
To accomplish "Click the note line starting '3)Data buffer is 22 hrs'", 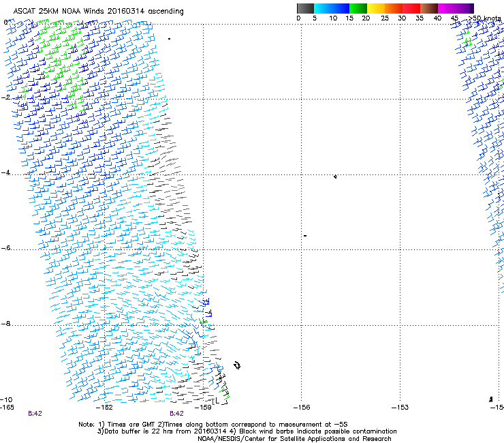I will (247, 431).
